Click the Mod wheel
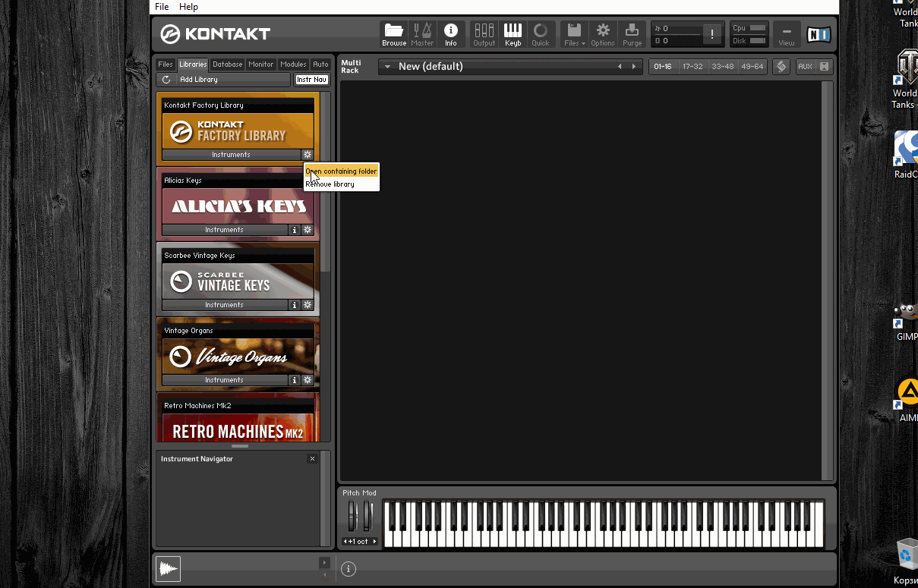The height and width of the screenshot is (588, 918). tap(368, 516)
